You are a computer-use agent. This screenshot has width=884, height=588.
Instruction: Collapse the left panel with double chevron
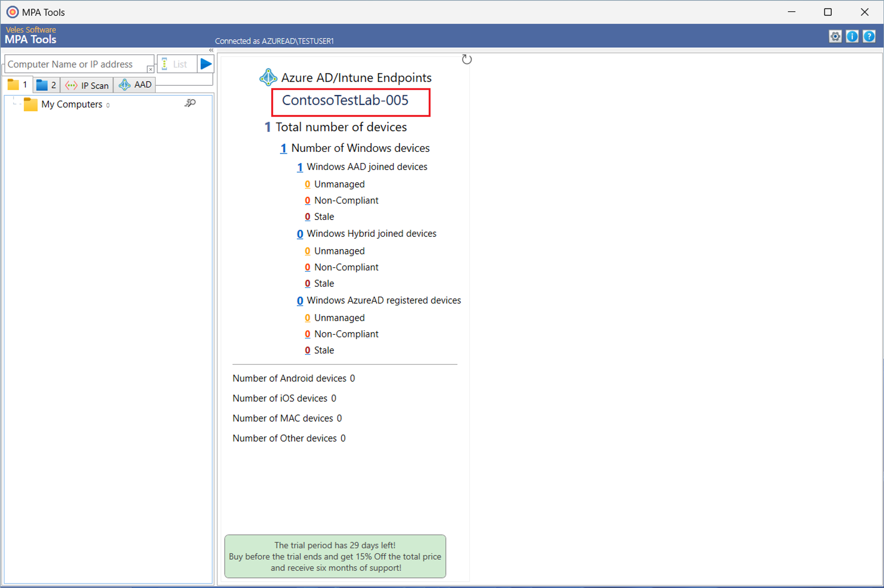[211, 50]
